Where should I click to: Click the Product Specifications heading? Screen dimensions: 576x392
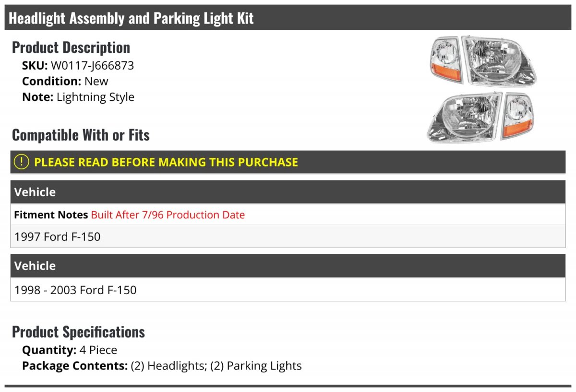click(x=78, y=332)
